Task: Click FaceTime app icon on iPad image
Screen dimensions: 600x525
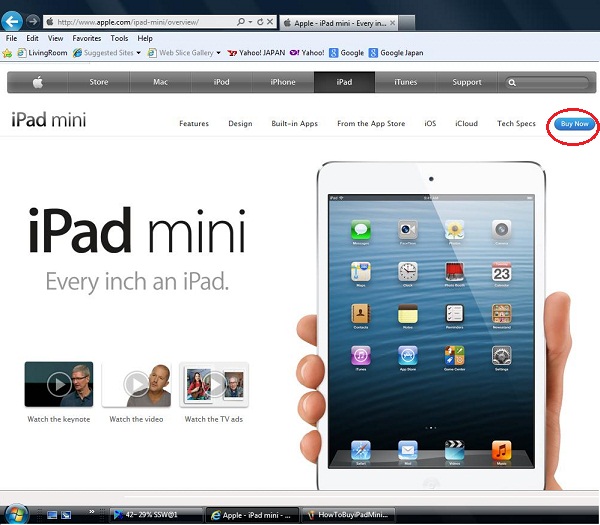Action: (x=408, y=230)
